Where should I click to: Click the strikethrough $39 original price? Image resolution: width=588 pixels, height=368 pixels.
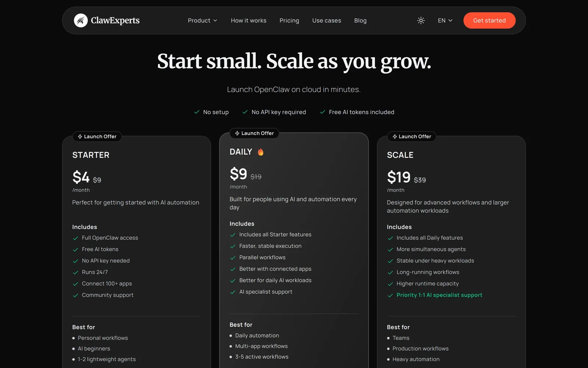(420, 180)
